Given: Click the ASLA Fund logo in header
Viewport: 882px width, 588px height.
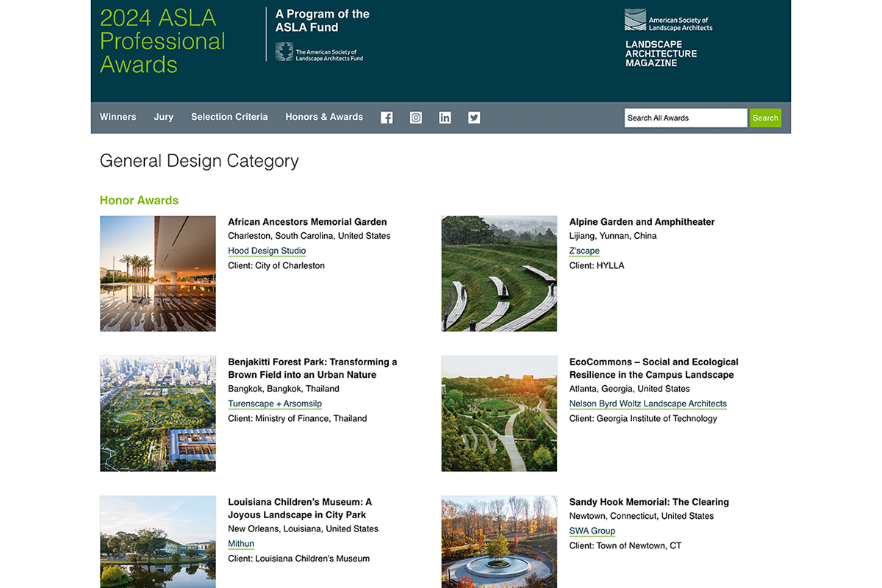Looking at the screenshot, I should pos(319,52).
